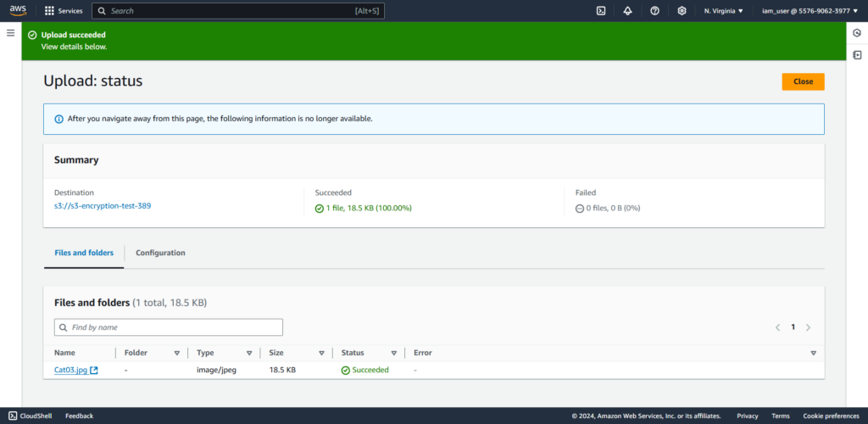This screenshot has height=424, width=868.
Task: Open the second icon in the right sidebar
Action: [x=857, y=55]
